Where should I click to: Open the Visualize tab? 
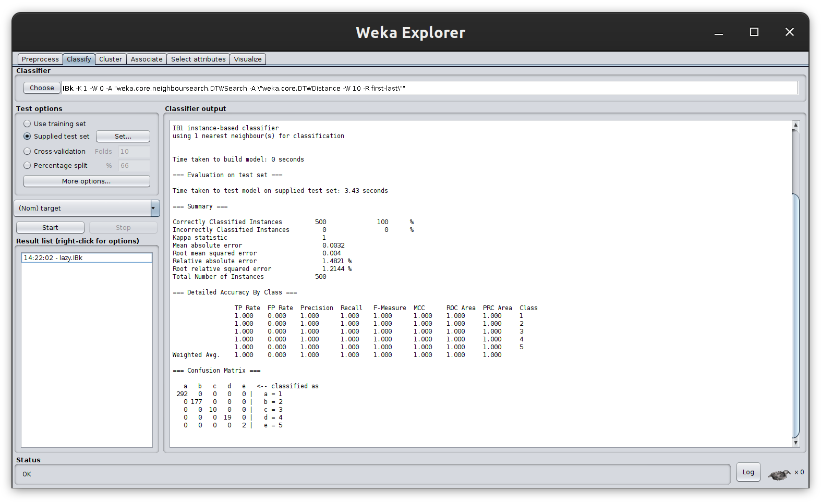pyautogui.click(x=248, y=59)
